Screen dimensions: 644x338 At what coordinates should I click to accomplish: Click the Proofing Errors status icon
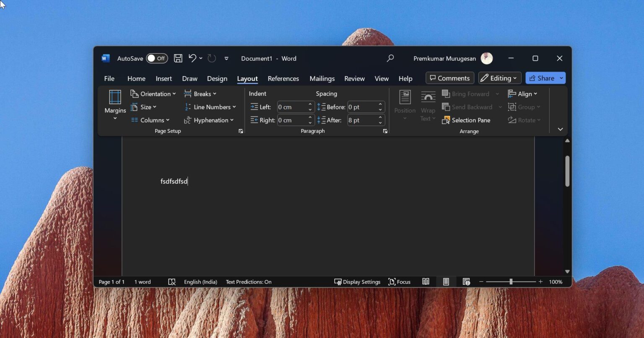click(x=171, y=281)
